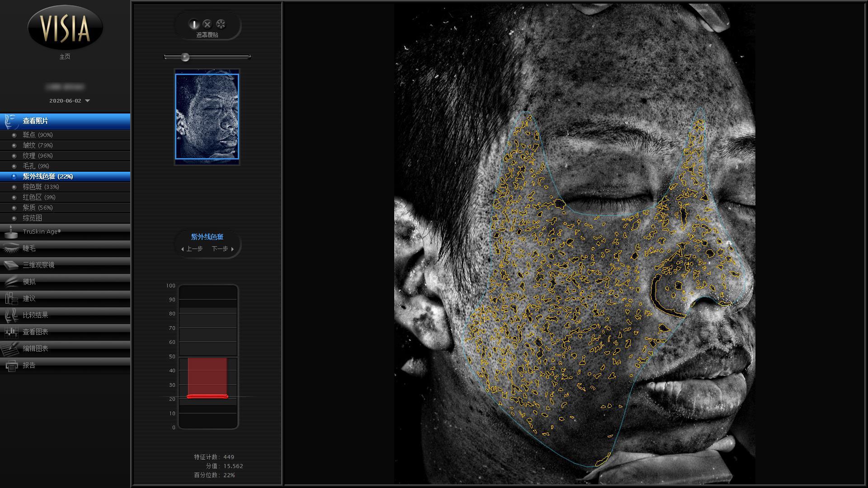
Task: Open the 三维观察镜 3D viewer icon
Action: [x=11, y=265]
